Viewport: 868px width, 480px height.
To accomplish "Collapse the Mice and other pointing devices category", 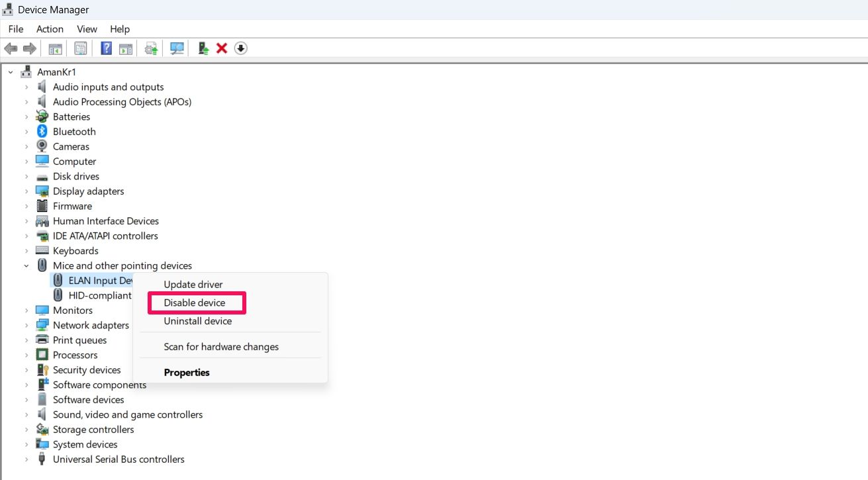I will [26, 265].
